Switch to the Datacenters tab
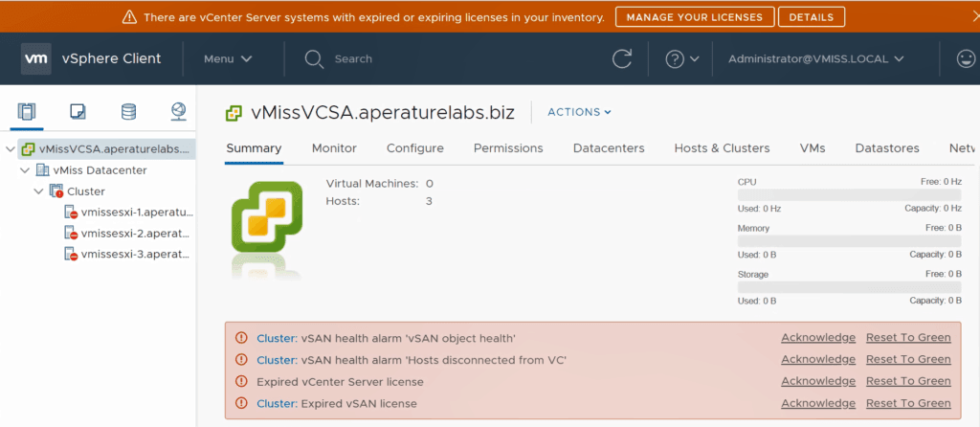Viewport: 980px width, 427px height. pyautogui.click(x=609, y=148)
